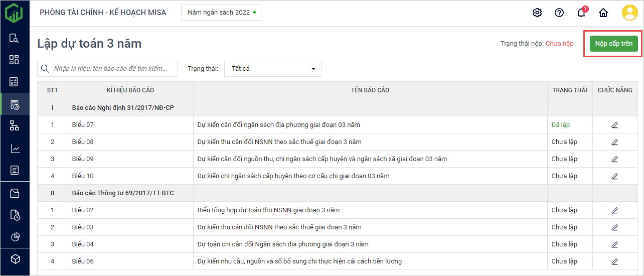Open the dashboard grid icon in the sidebar

(x=15, y=60)
